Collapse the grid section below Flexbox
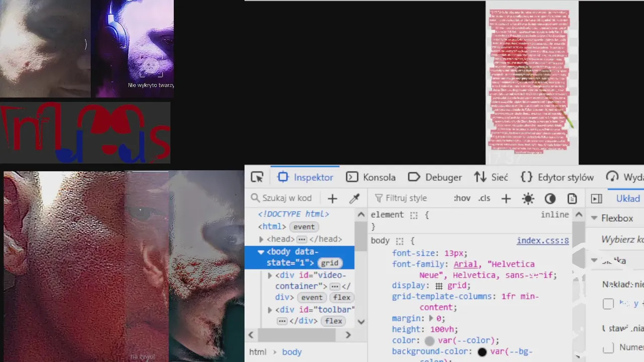The image size is (644, 362). click(x=594, y=260)
